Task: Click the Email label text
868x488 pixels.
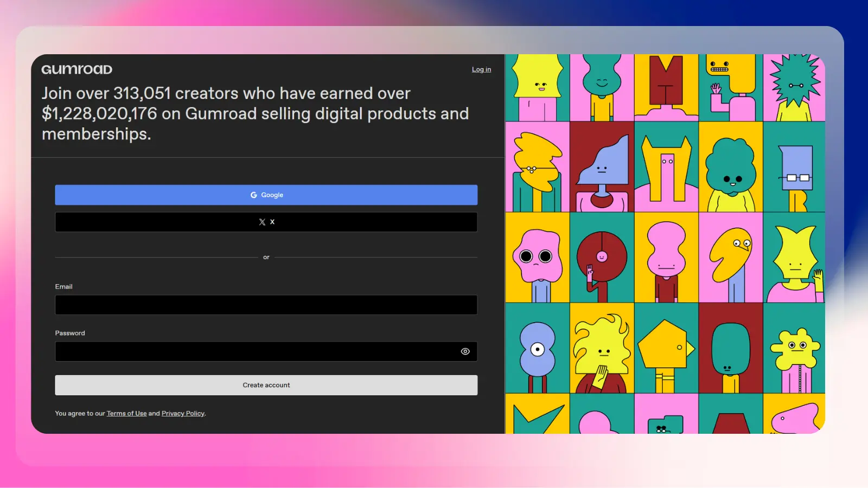Action: click(x=63, y=286)
